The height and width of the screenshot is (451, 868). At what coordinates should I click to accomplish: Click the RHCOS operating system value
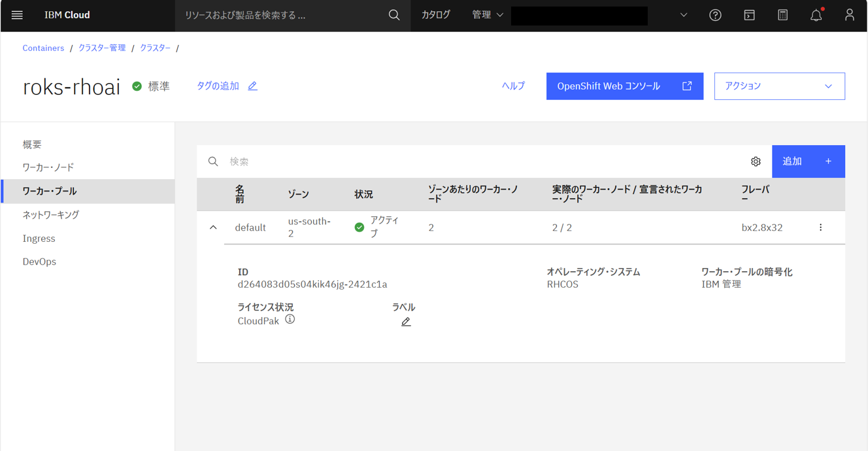pyautogui.click(x=563, y=284)
